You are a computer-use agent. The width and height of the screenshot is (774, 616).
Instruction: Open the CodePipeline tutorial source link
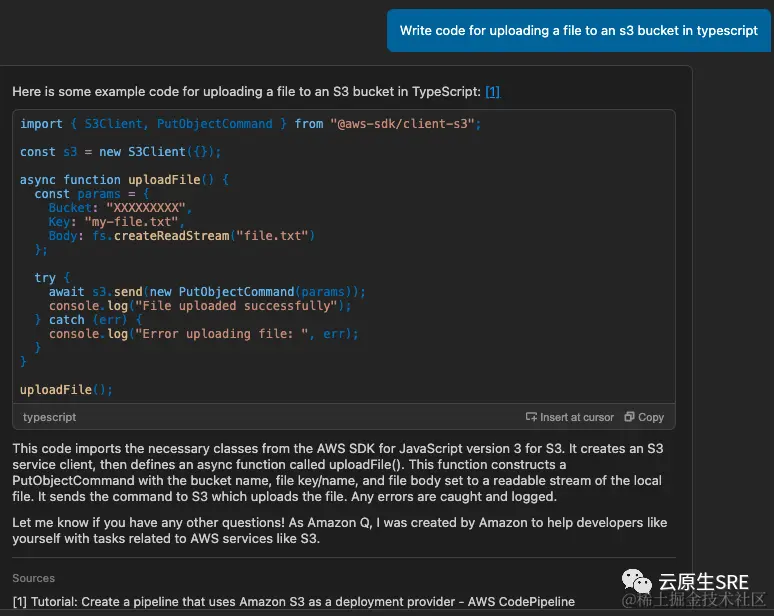[294, 602]
